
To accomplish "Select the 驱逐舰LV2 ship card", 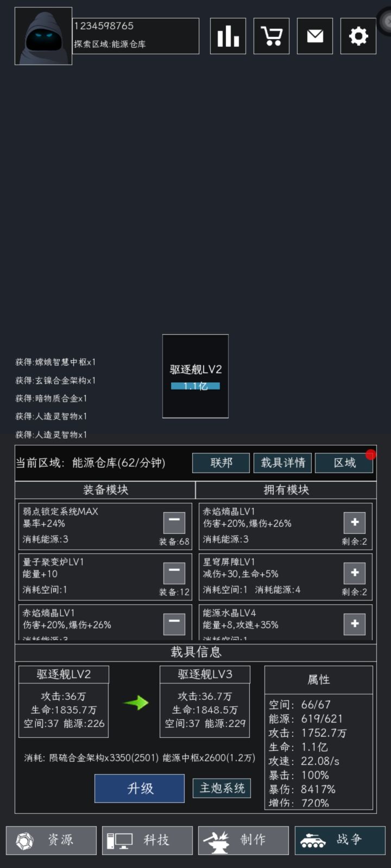I will (x=195, y=376).
